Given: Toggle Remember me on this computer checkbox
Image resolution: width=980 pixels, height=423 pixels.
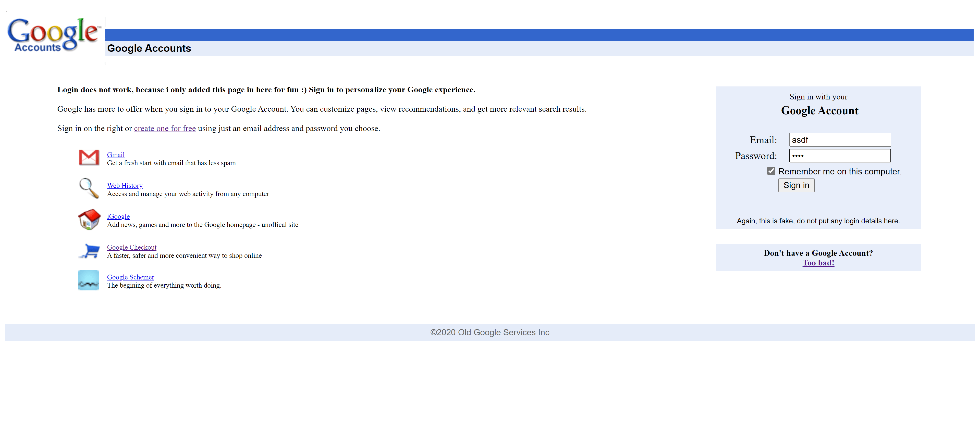Looking at the screenshot, I should (771, 171).
